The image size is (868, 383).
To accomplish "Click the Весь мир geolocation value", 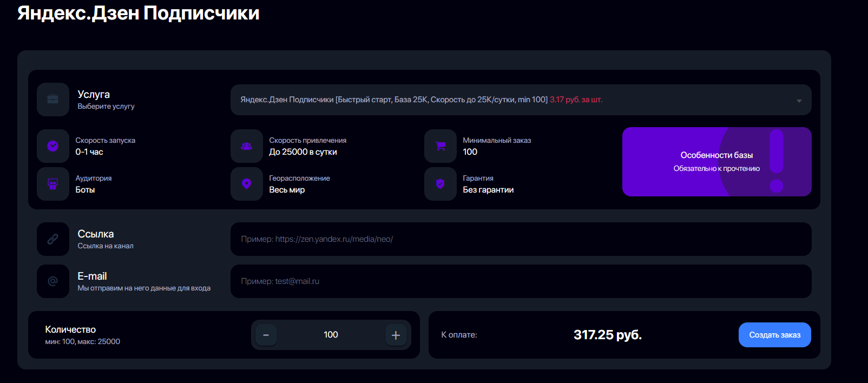I will point(287,190).
